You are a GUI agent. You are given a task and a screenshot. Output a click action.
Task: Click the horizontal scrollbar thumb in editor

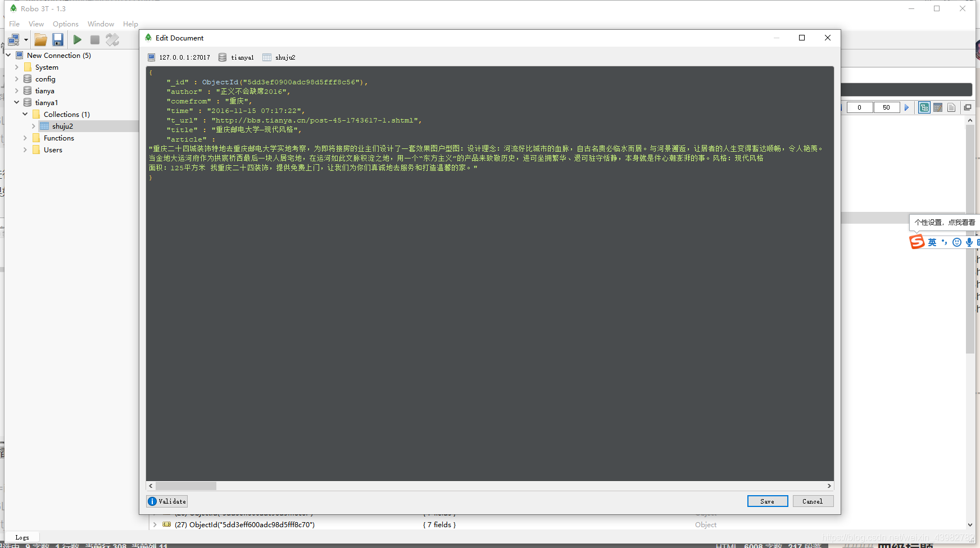coord(186,486)
